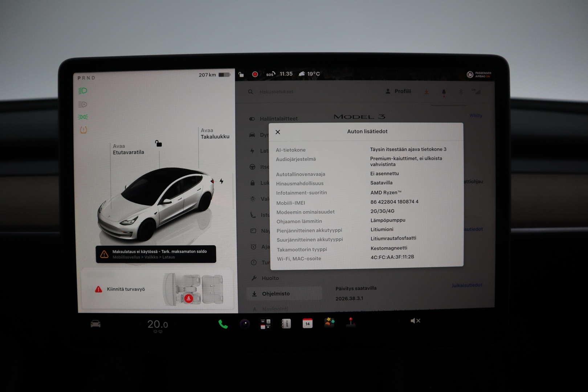588x392 pixels.
Task: Tap the SOS indicator in the status bar
Action: pos(270,74)
